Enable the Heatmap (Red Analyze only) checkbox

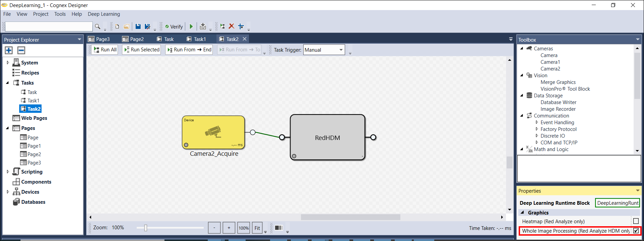pyautogui.click(x=636, y=221)
